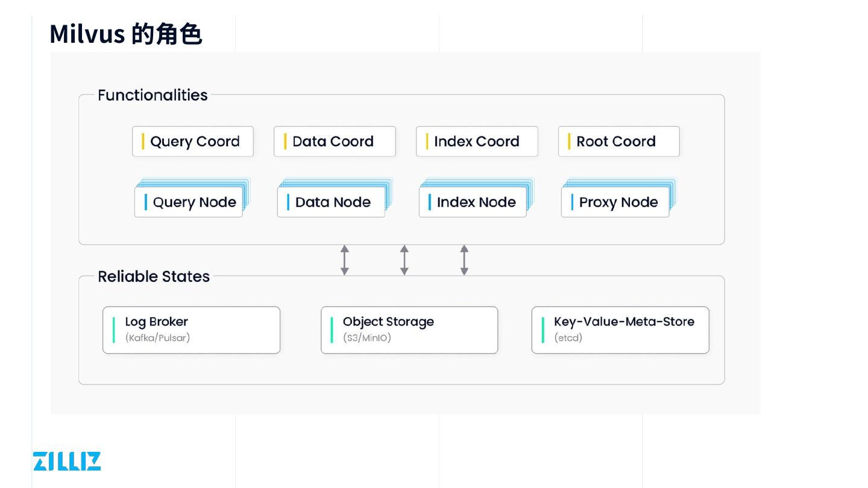Click the Root Coord box
The image size is (868, 488).
(619, 142)
